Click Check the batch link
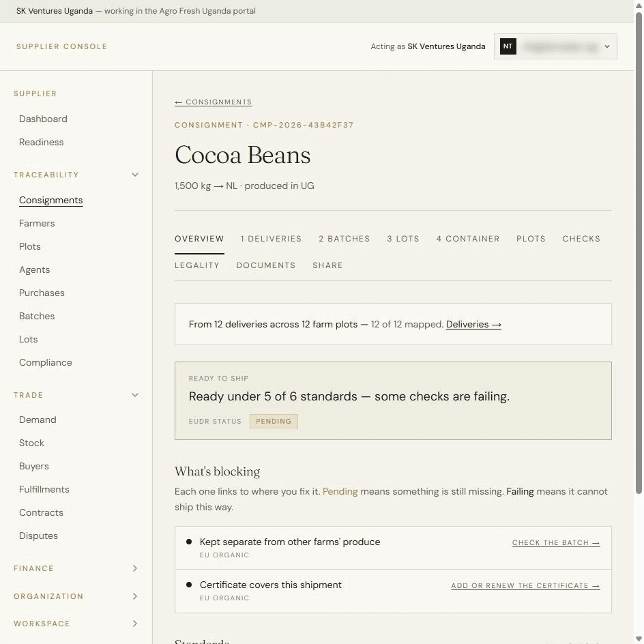 coord(556,543)
